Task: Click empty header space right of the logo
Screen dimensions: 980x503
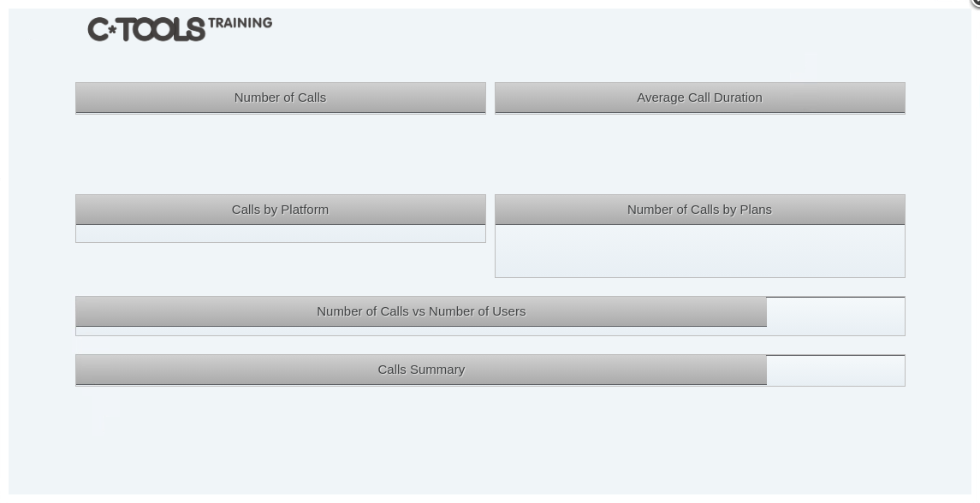Action: click(x=599, y=34)
